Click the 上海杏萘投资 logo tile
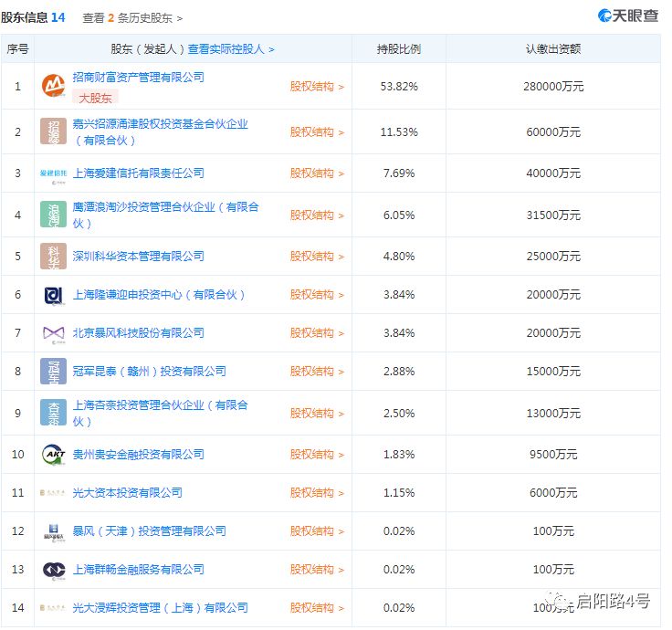Viewport: 672px width, 630px height. 53,413
